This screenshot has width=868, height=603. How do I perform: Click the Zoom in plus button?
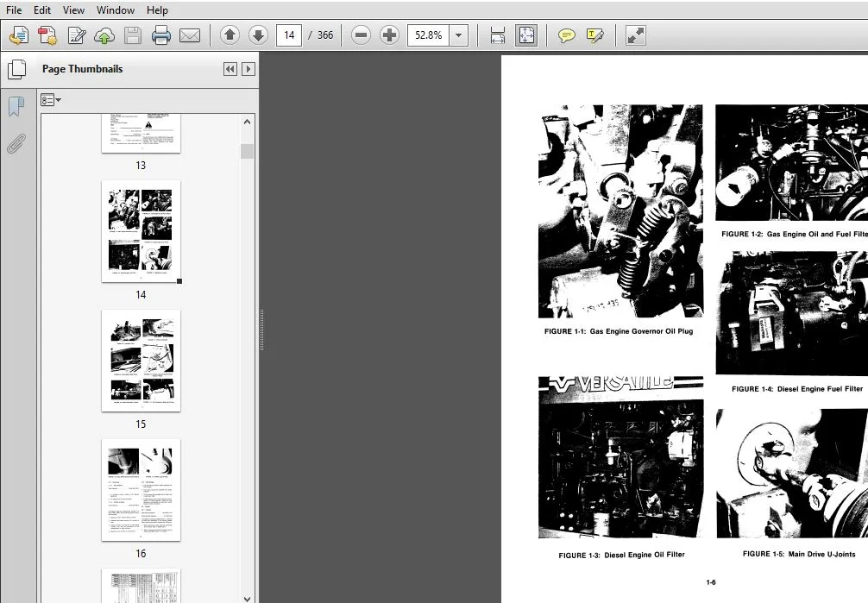coord(390,35)
